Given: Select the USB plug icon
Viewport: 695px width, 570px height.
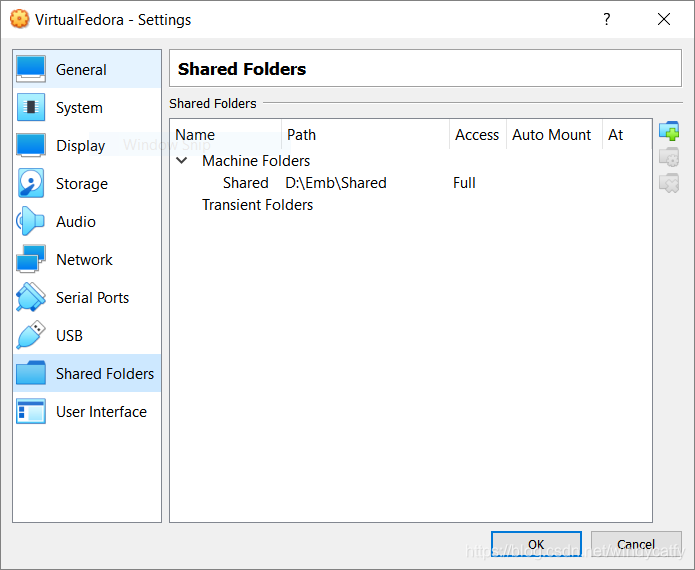Looking at the screenshot, I should [x=31, y=336].
